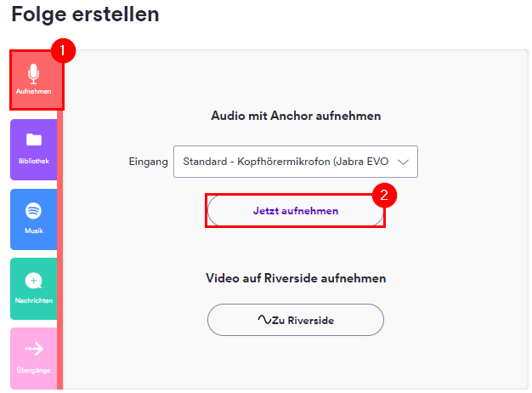Click the dotted arrow icon for Übergänge

33,349
